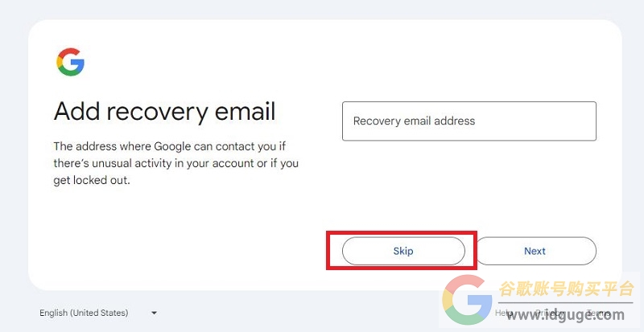The width and height of the screenshot is (644, 332).
Task: Click empty white card area below the email field
Action: point(469,185)
